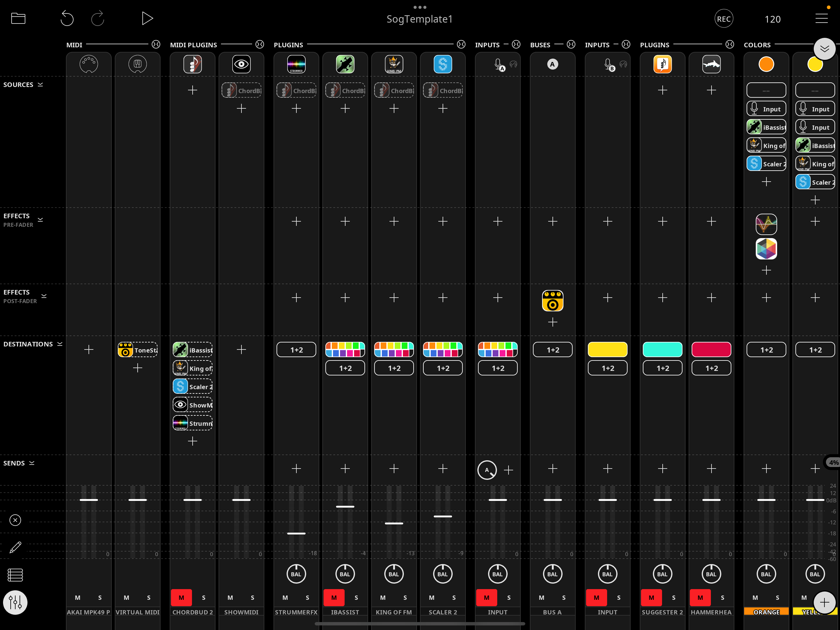The image size is (840, 630).
Task: Add a new channel with plus button
Action: (824, 602)
